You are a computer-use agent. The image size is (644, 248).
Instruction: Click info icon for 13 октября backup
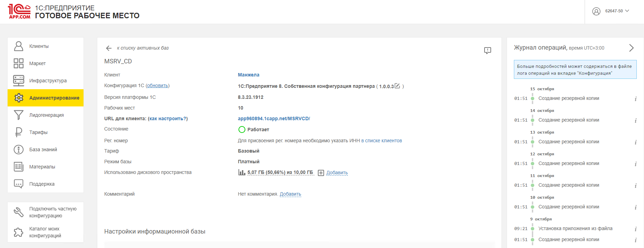pyautogui.click(x=635, y=142)
